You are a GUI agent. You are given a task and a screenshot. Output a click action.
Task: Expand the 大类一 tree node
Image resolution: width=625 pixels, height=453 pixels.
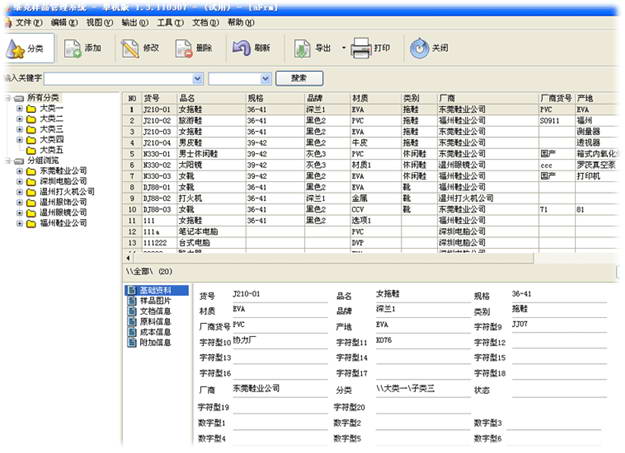point(20,108)
